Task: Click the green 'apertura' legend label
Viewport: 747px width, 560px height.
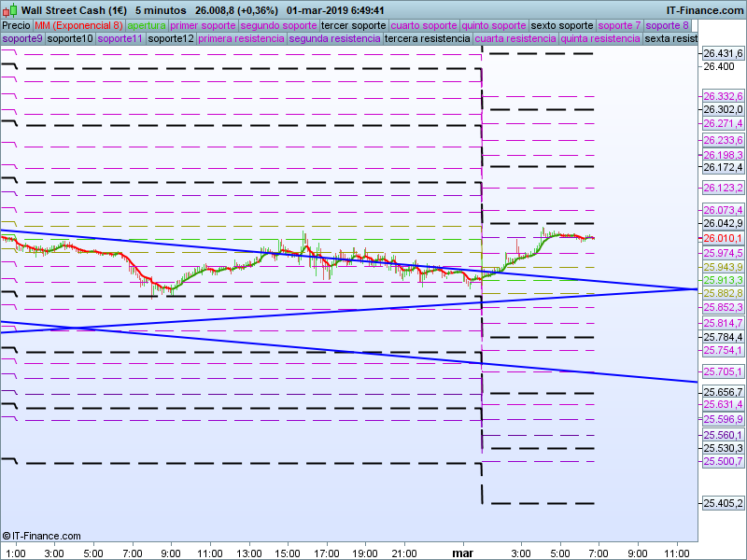Action: click(147, 25)
